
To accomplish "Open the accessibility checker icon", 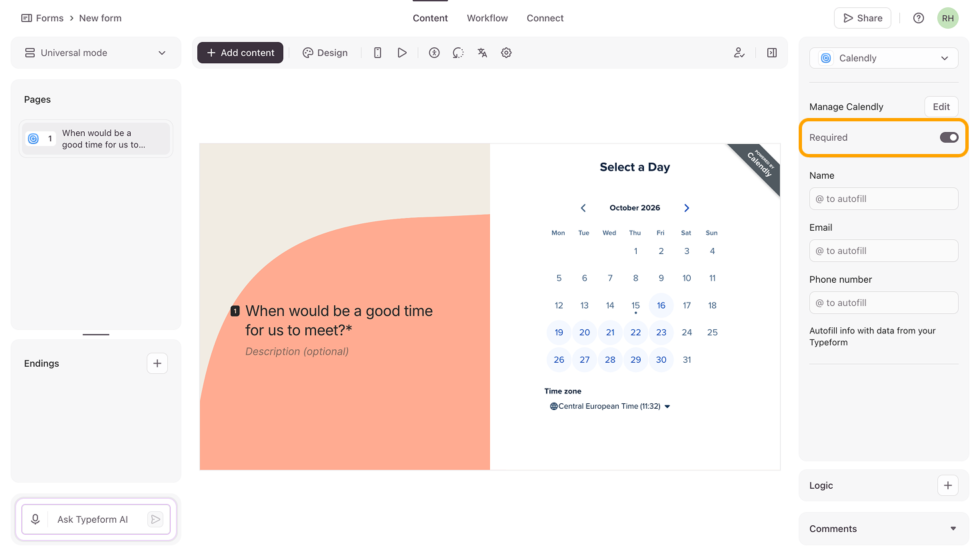I will point(434,53).
